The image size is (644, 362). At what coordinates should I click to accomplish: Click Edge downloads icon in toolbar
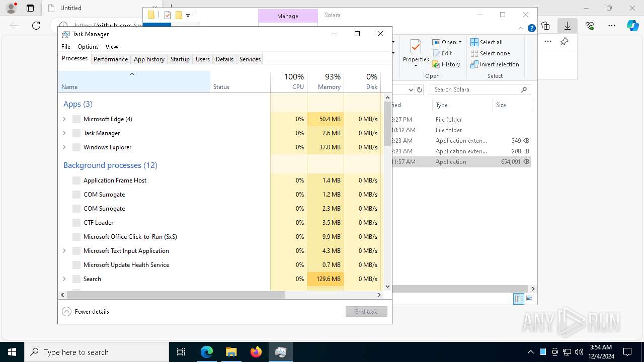[x=568, y=26]
